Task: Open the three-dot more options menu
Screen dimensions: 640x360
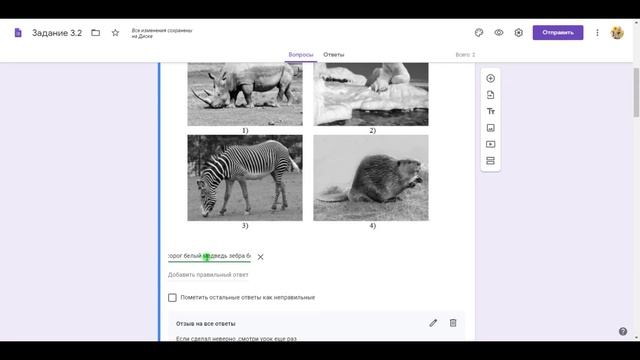Action: 597,33
